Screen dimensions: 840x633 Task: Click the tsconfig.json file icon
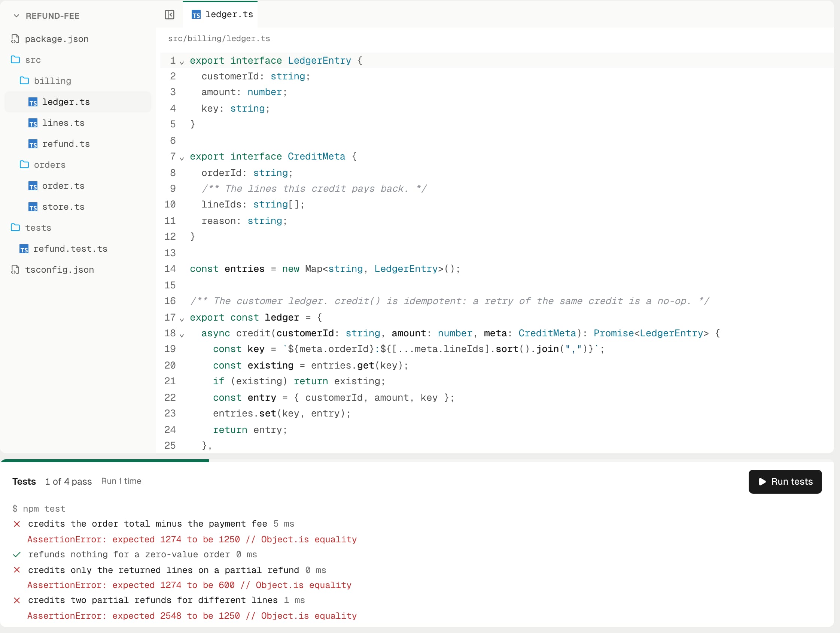click(15, 269)
